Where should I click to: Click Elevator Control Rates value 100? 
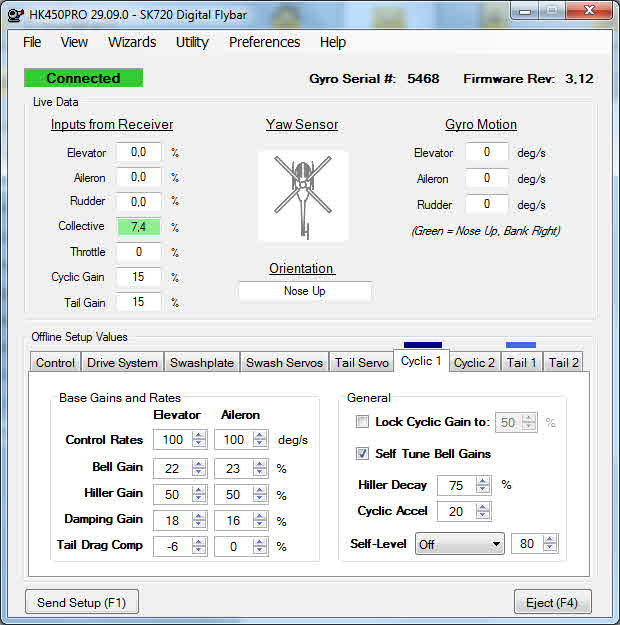click(x=173, y=439)
